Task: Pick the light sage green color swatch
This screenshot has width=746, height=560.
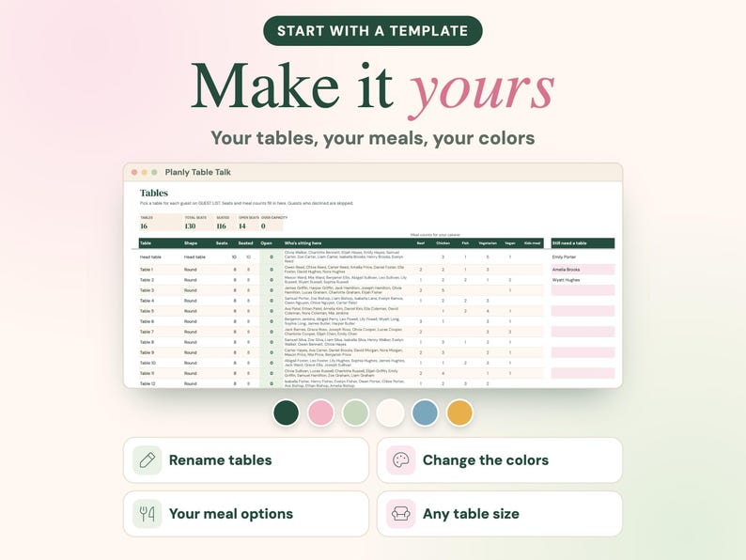Action: [355, 412]
